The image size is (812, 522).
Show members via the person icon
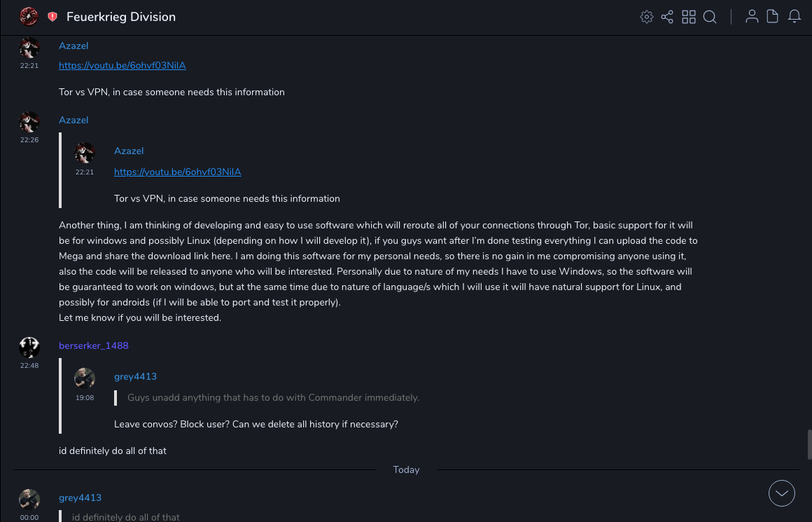pos(752,17)
